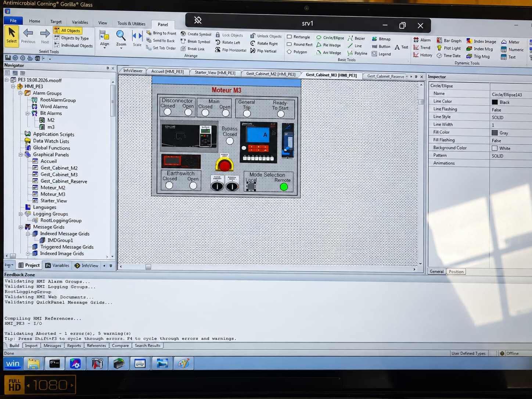Add a Meter dynamic object
Viewport: 532px width, 399px height.
pyautogui.click(x=510, y=42)
